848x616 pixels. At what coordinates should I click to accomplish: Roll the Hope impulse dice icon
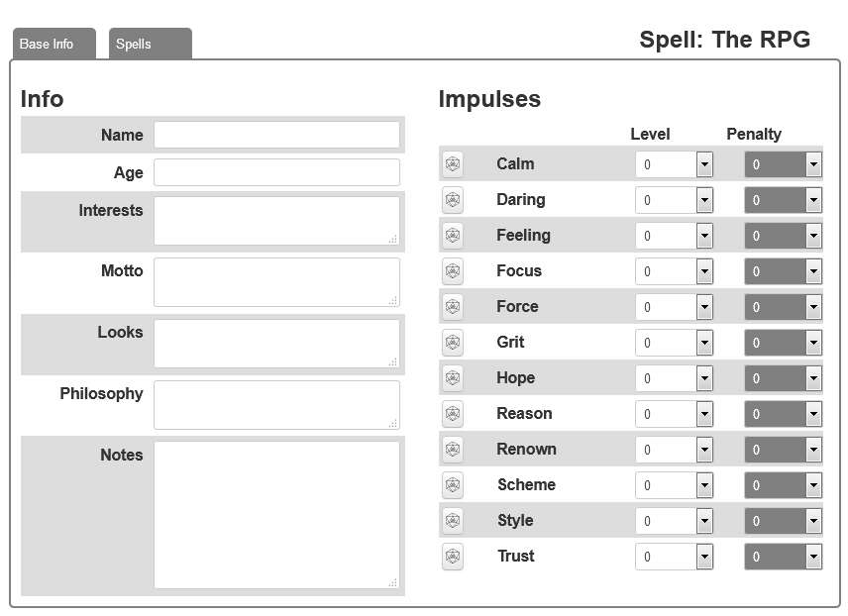click(x=453, y=378)
